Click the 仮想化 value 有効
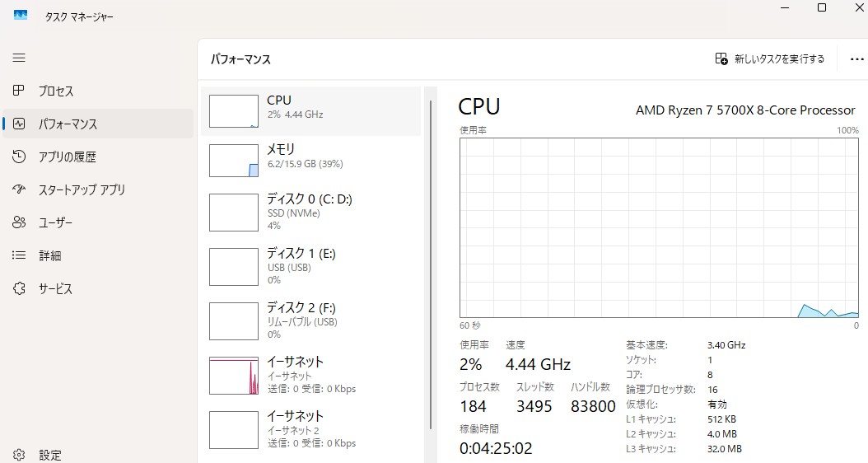 pyautogui.click(x=716, y=405)
